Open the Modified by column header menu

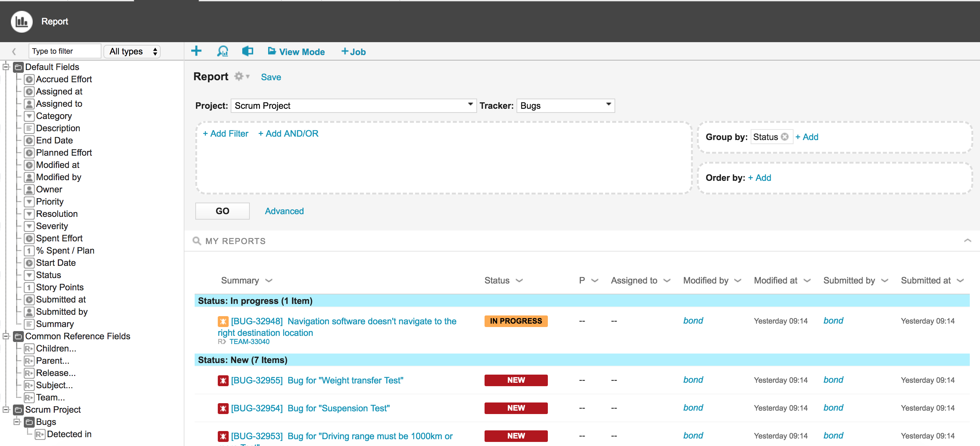click(x=738, y=281)
